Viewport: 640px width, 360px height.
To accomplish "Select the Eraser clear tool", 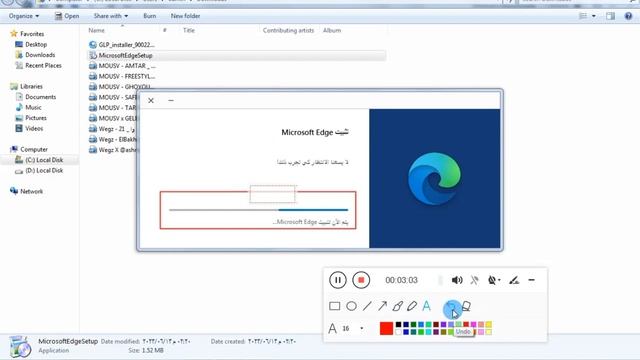I will 466,306.
